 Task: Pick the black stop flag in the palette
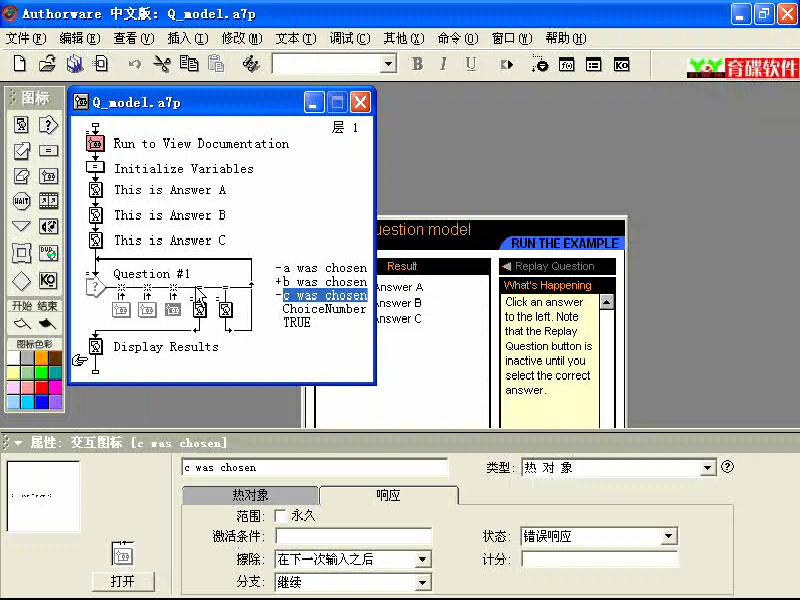pyautogui.click(x=47, y=323)
